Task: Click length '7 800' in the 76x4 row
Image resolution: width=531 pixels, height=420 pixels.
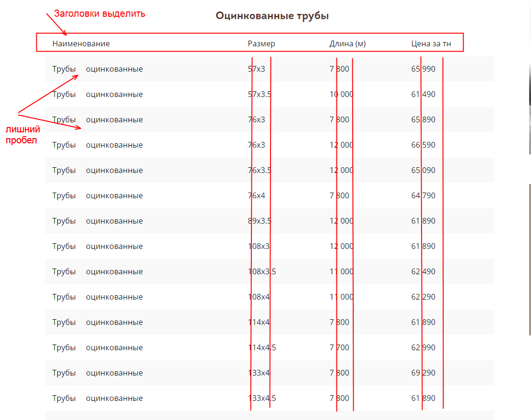Action: click(x=339, y=195)
